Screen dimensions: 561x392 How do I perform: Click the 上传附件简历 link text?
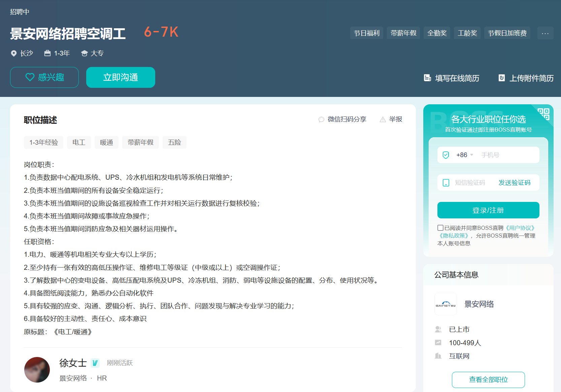pyautogui.click(x=531, y=78)
